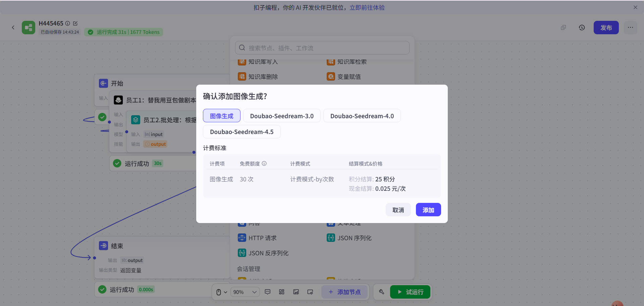Click the 变量赋值 orange icon

pos(331,77)
